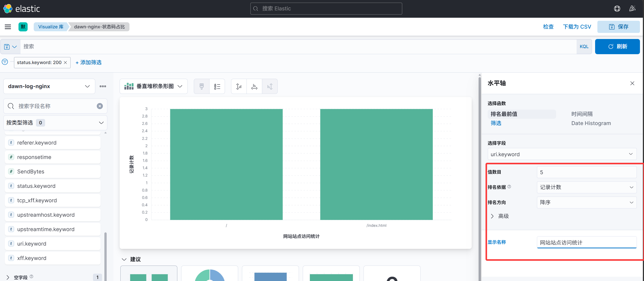
Task: Click the 刷新 refresh button
Action: click(x=617, y=47)
